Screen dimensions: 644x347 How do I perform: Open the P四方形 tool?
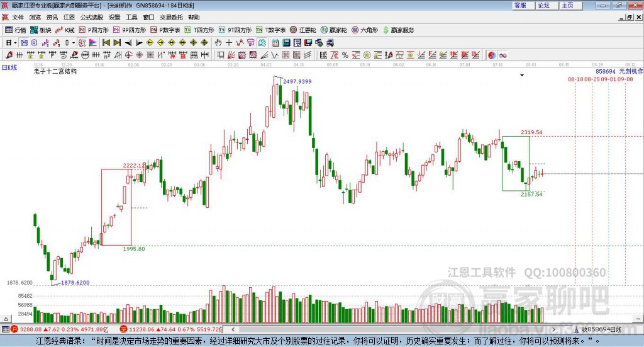tap(94, 30)
